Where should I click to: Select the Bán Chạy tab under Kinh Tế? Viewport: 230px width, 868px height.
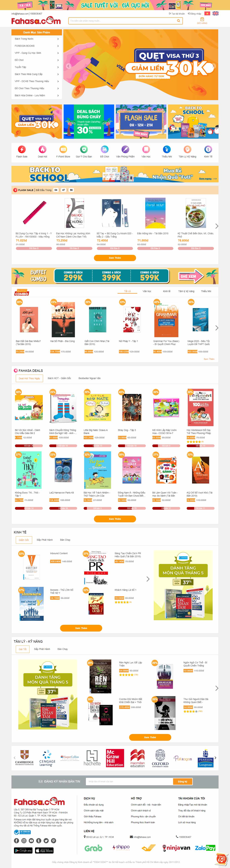65,540
